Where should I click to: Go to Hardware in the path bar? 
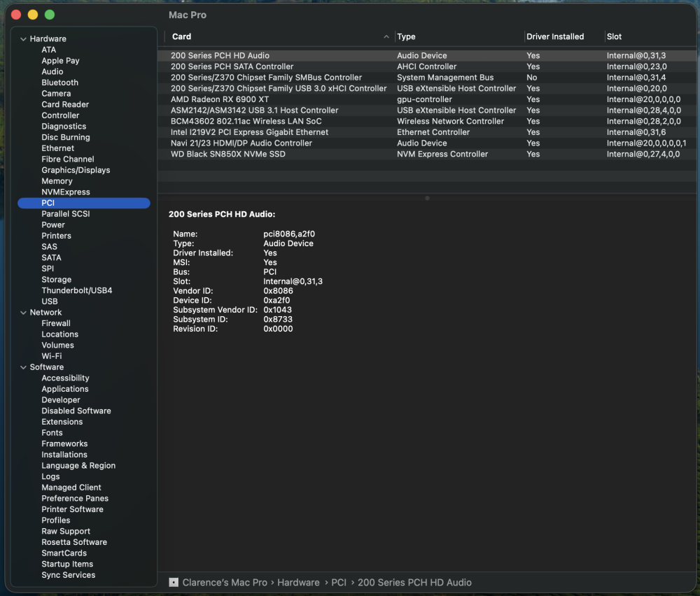pyautogui.click(x=298, y=582)
